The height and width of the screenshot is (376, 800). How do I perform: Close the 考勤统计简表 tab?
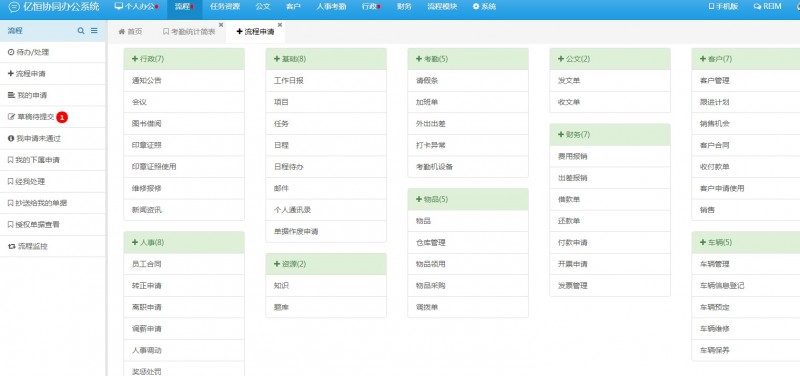click(221, 24)
